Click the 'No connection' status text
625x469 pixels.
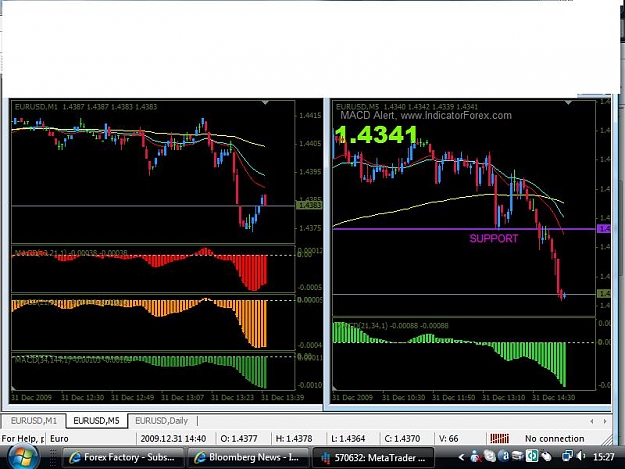tap(554, 439)
